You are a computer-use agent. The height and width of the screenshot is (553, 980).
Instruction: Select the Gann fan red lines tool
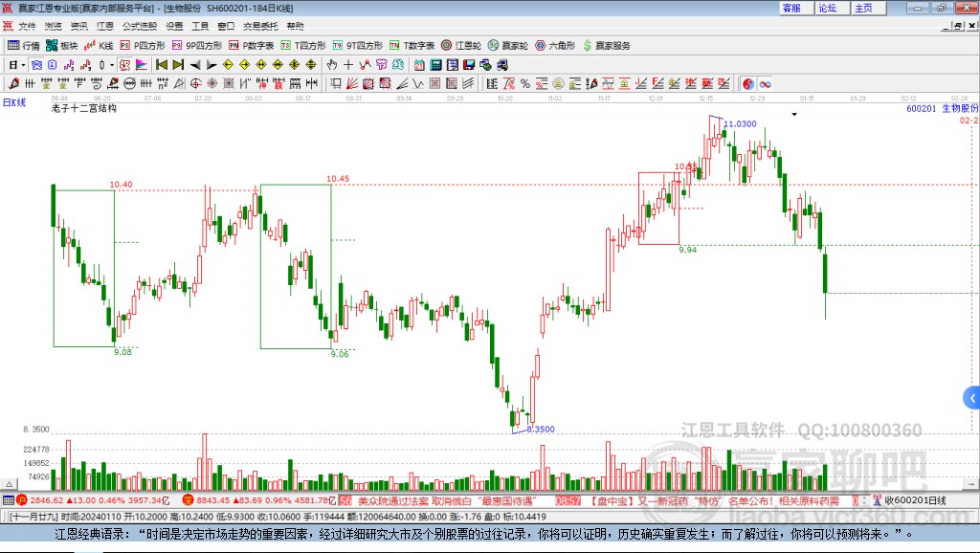pyautogui.click(x=352, y=84)
